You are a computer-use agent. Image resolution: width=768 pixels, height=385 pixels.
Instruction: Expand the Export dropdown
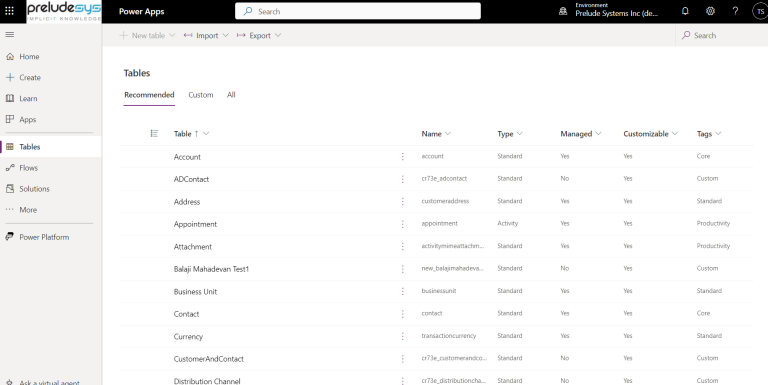(x=278, y=36)
